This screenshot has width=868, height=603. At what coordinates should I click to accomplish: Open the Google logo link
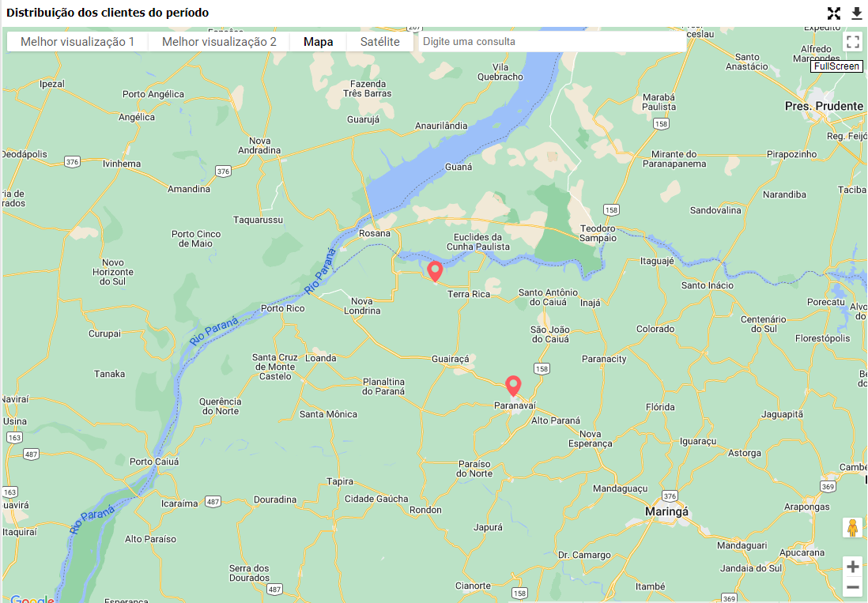[32, 598]
